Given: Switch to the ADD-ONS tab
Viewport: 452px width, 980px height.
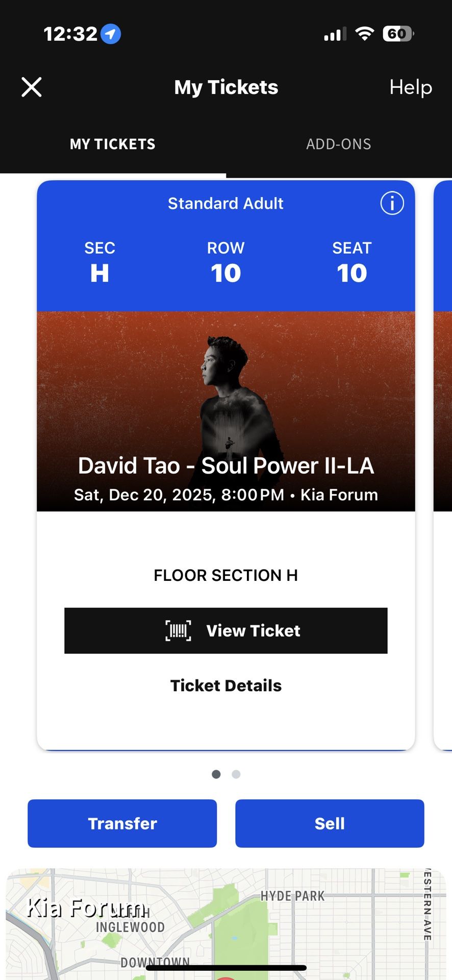Looking at the screenshot, I should (x=339, y=144).
